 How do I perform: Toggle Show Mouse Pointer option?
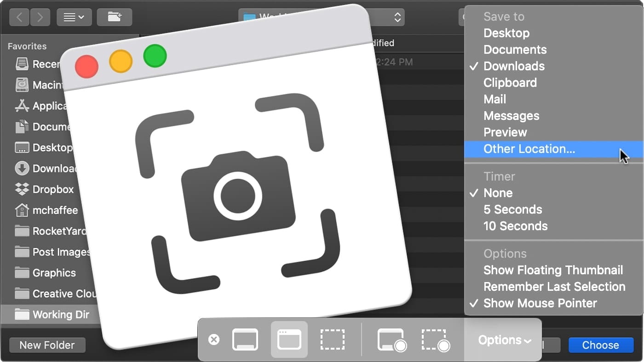pos(540,303)
